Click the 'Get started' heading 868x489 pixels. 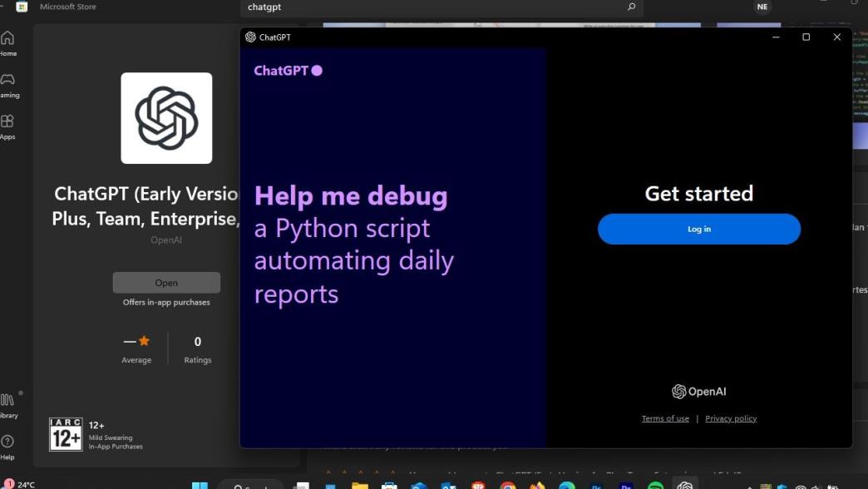click(699, 193)
